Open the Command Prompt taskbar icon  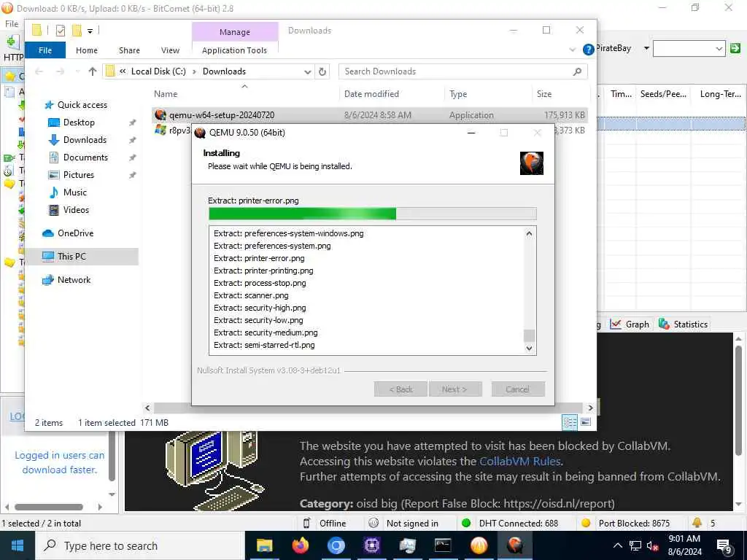443,545
